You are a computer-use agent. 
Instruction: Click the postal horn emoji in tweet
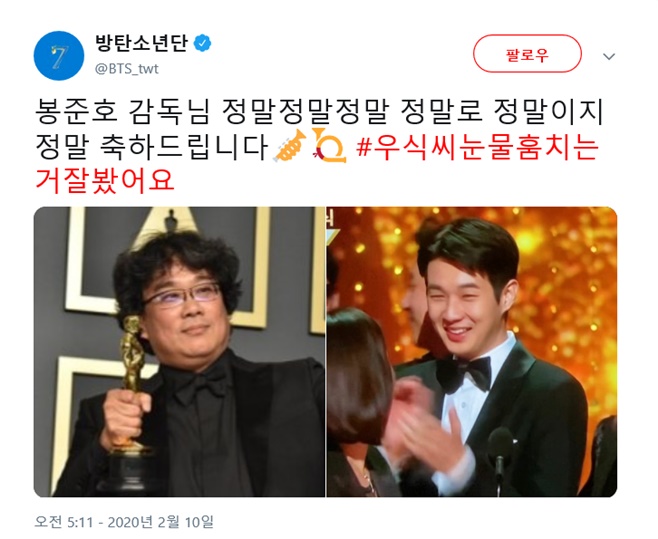point(329,145)
